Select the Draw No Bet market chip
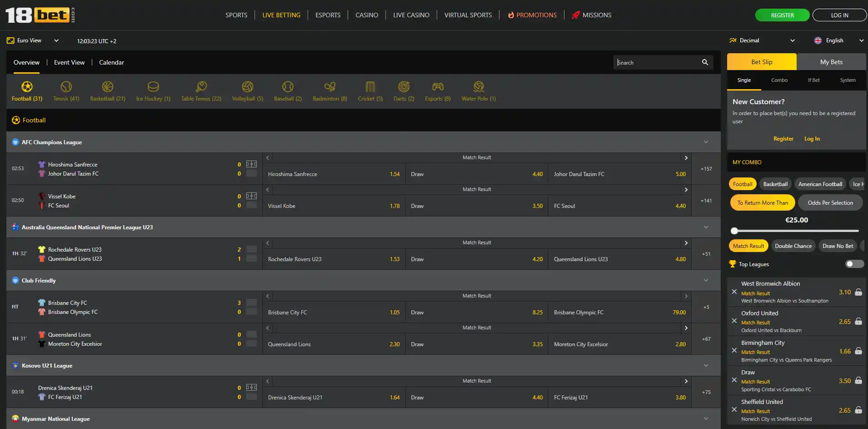Image resolution: width=868 pixels, height=429 pixels. (838, 246)
